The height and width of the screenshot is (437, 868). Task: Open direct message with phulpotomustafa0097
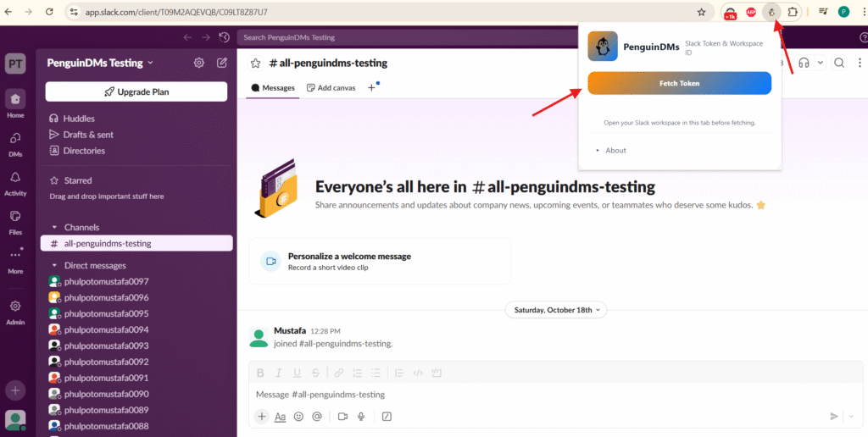click(106, 281)
